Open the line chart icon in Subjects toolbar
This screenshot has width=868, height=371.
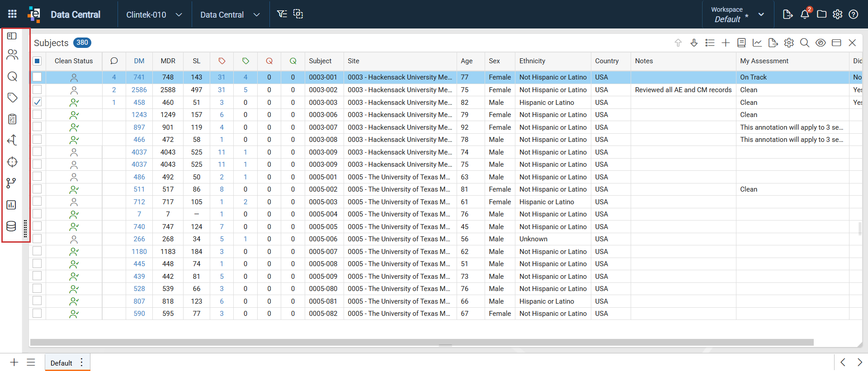[757, 43]
